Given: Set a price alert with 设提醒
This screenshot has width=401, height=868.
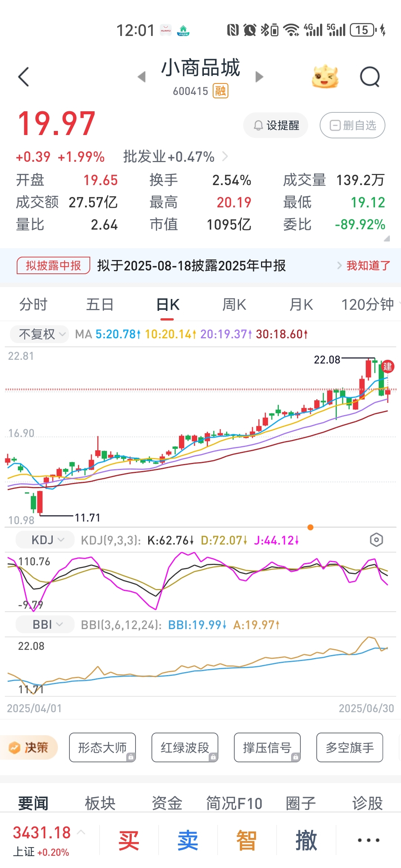Looking at the screenshot, I should coord(276,125).
